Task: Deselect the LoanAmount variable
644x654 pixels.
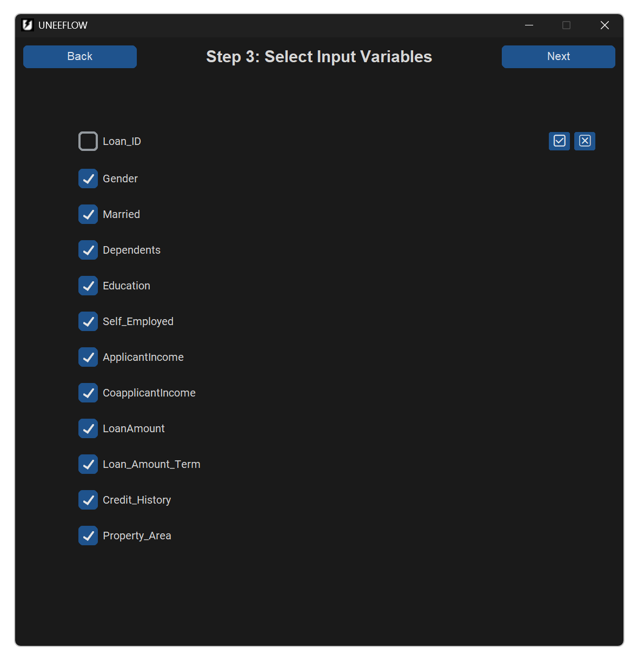Action: tap(88, 428)
